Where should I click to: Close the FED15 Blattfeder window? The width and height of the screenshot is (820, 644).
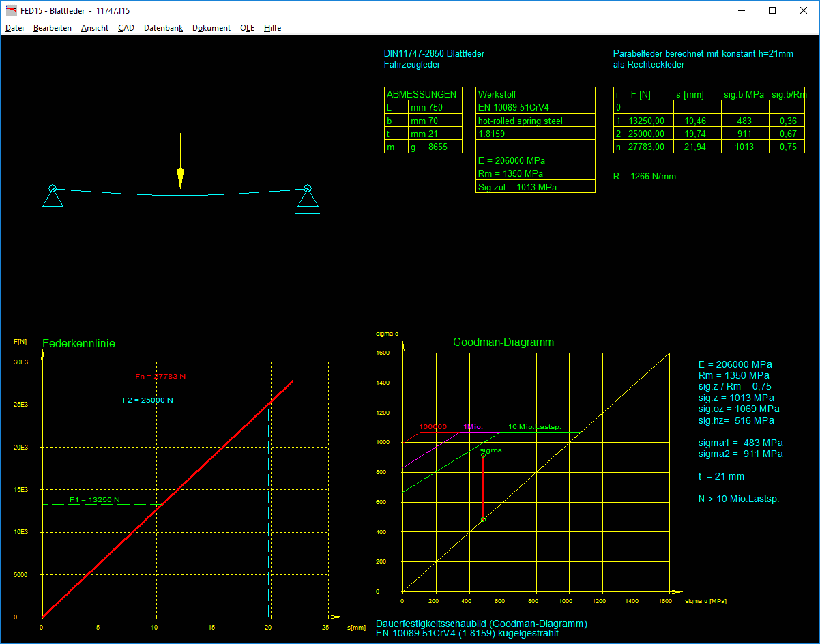pos(803,10)
